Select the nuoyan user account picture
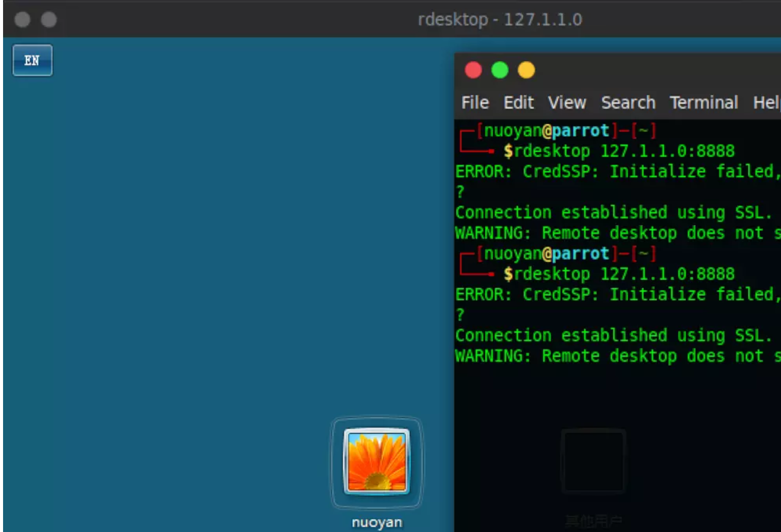Image resolution: width=781 pixels, height=532 pixels. (377, 462)
